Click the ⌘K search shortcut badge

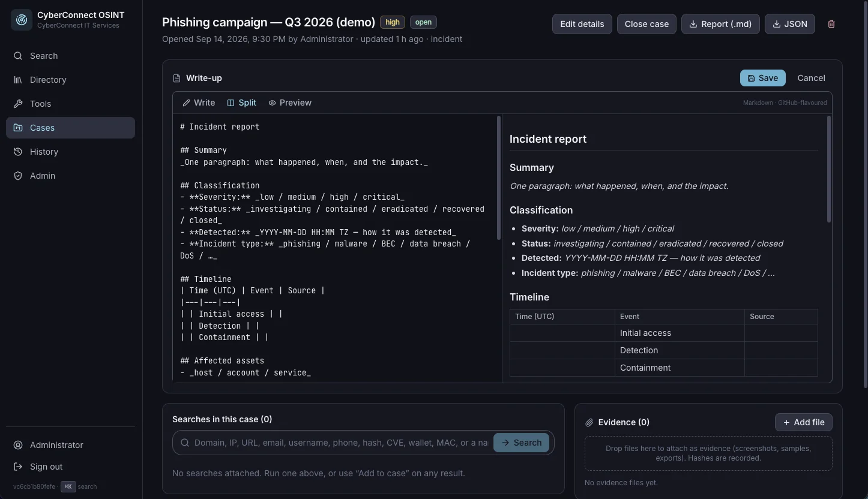[68, 486]
